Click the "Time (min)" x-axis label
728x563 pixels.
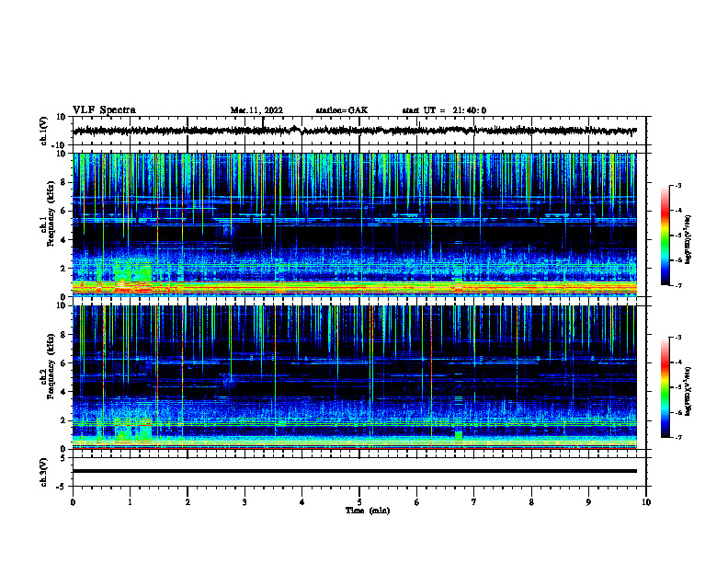click(368, 511)
